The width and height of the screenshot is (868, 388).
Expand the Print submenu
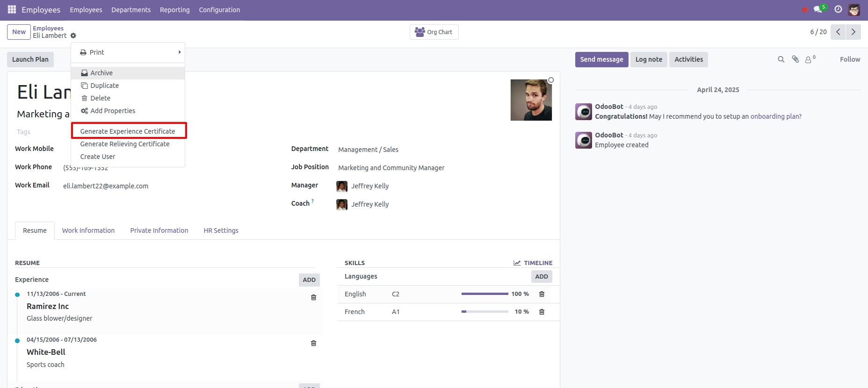pyautogui.click(x=128, y=52)
